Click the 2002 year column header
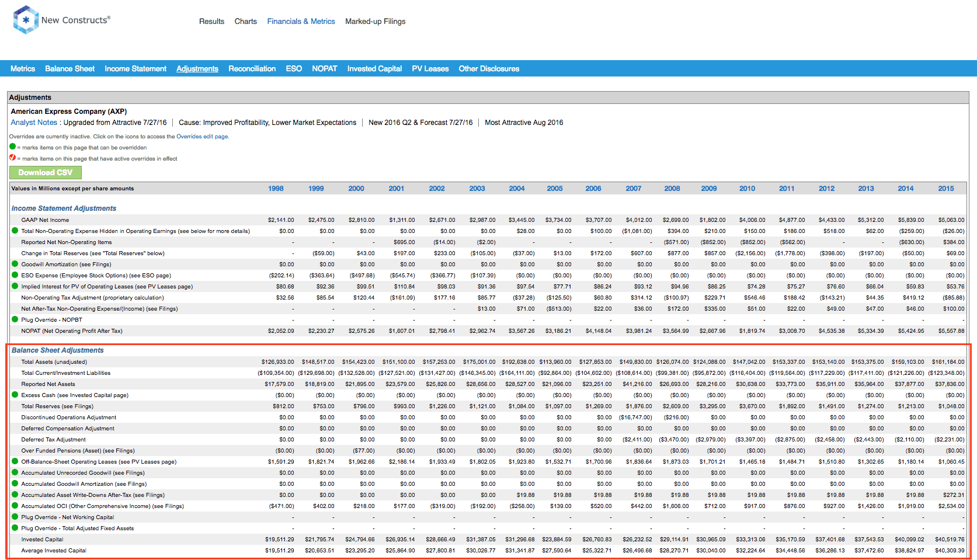This screenshot has height=560, width=977. click(437, 189)
